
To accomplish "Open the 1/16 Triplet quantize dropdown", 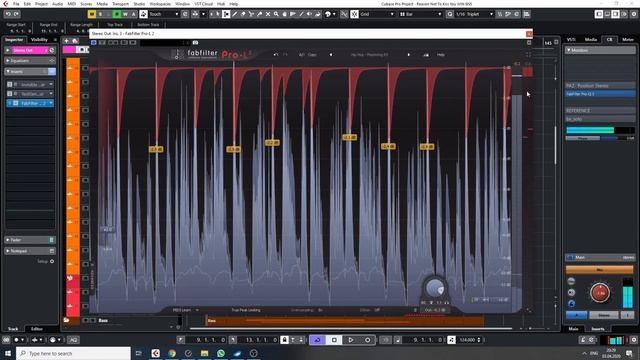I will [474, 14].
